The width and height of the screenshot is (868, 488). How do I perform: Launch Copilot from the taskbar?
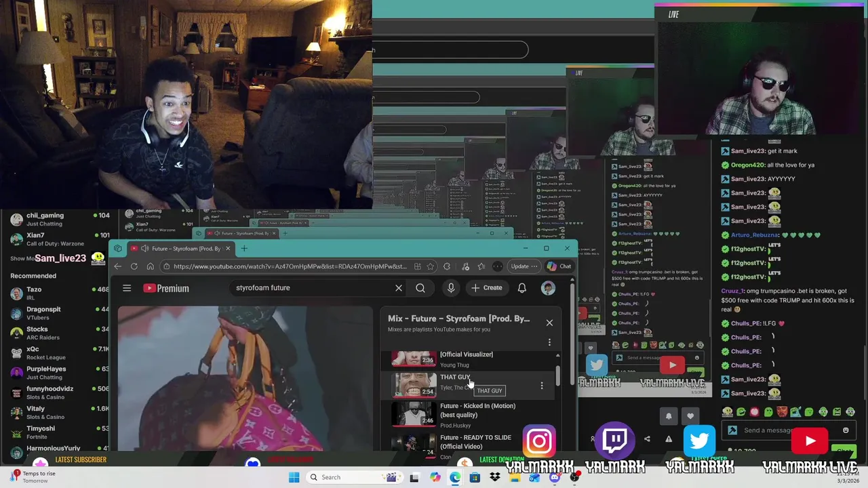pyautogui.click(x=435, y=477)
